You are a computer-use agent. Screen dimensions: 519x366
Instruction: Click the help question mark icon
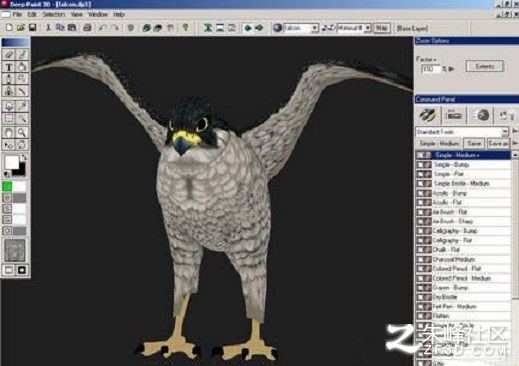185,28
